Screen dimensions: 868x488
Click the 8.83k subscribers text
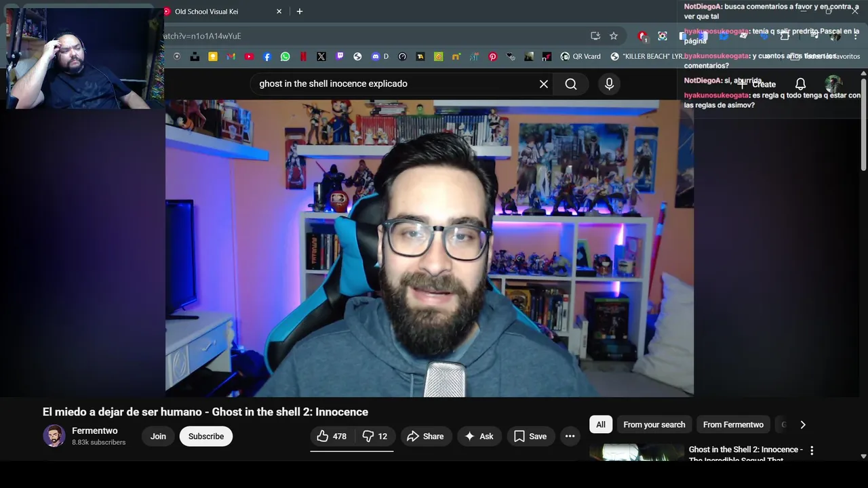pyautogui.click(x=99, y=443)
